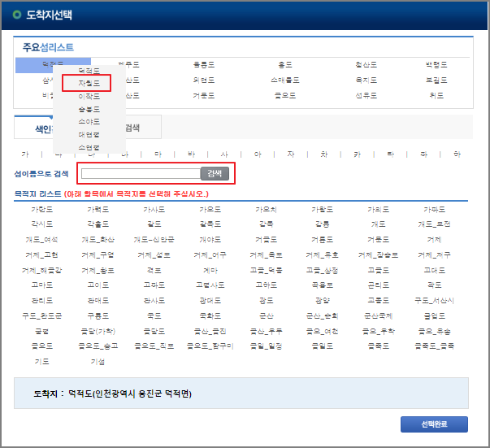The height and width of the screenshot is (448, 490).
Task: Select 홍도 in main island list
Action: point(285,65)
